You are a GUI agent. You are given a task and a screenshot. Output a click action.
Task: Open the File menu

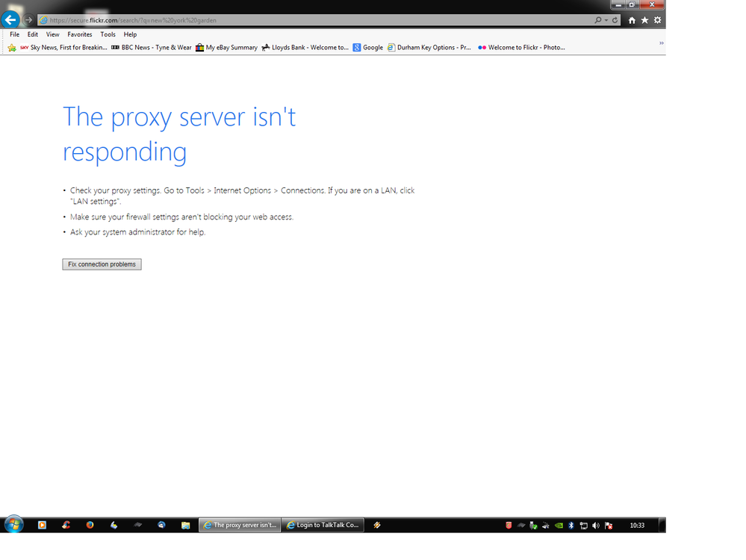tap(14, 34)
